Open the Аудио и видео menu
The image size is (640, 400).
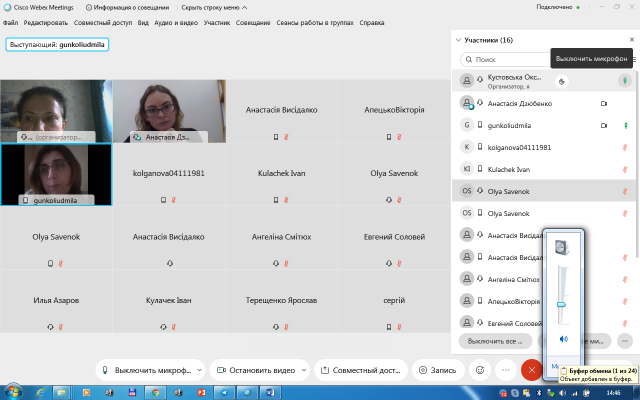pos(176,23)
